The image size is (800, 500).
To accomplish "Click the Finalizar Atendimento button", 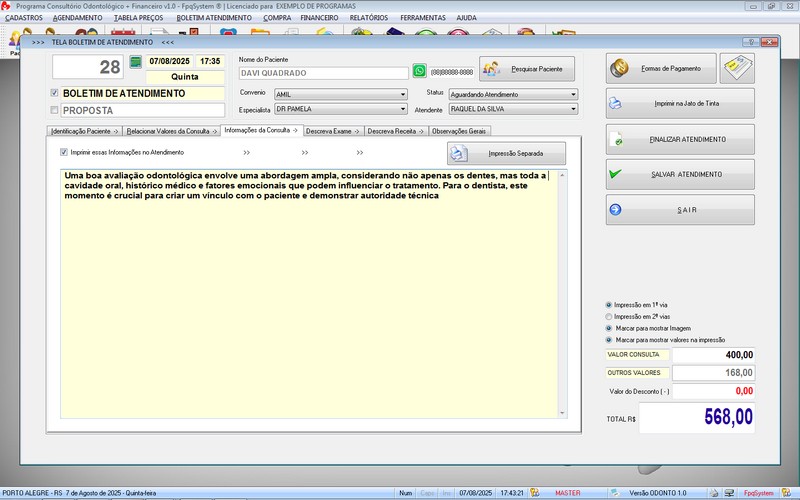I will (x=680, y=139).
